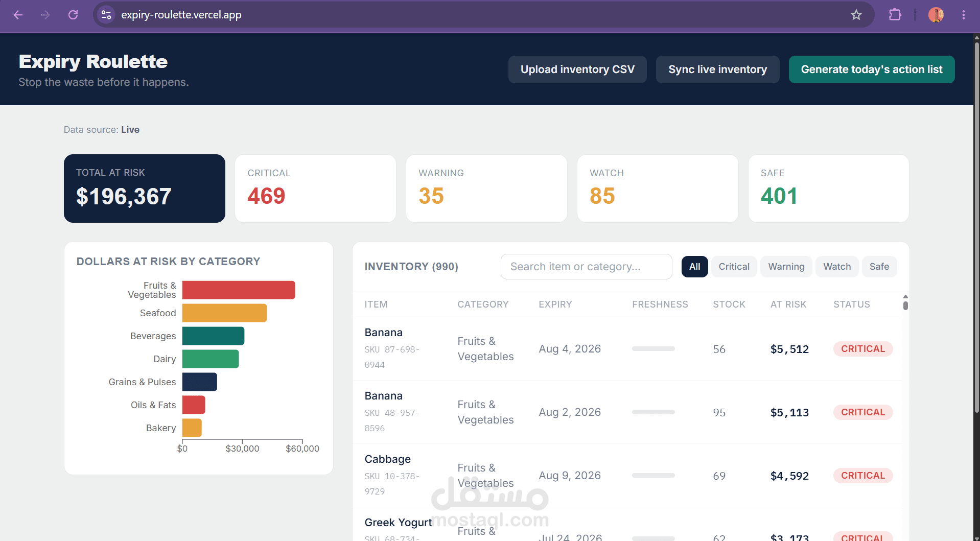
Task: Click Upload inventory CSV button
Action: click(x=577, y=69)
